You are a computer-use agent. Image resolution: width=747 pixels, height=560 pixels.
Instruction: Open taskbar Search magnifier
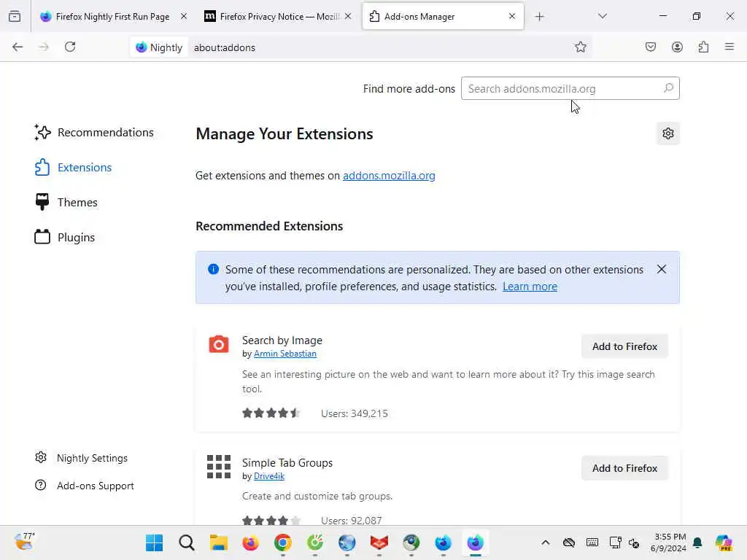[186, 542]
